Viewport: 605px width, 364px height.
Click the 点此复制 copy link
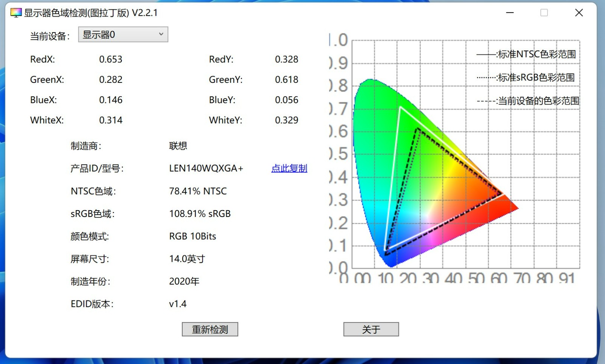click(x=289, y=168)
